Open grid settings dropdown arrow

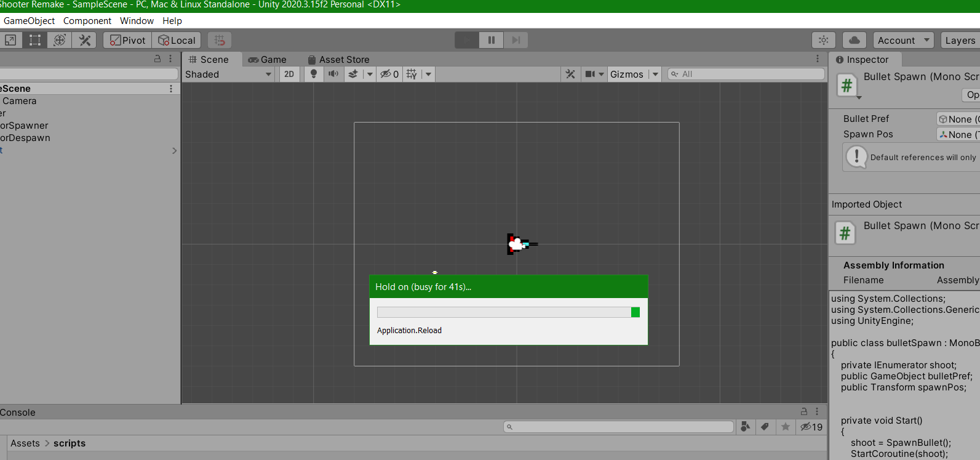pos(429,74)
